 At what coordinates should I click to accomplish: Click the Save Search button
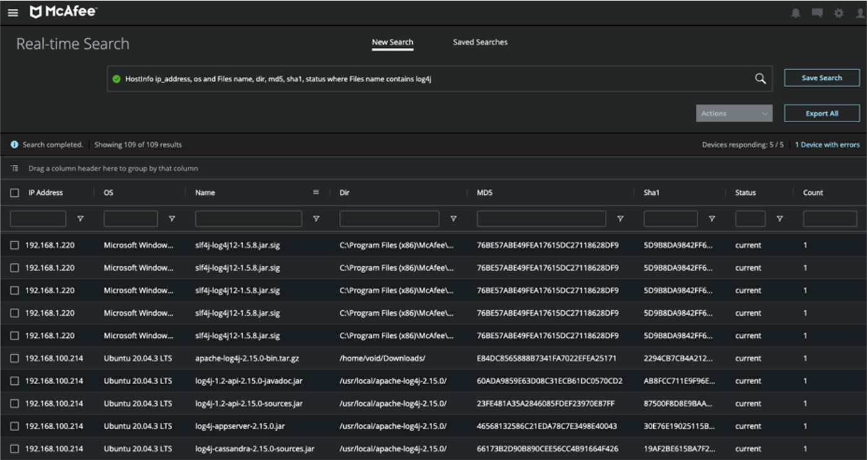[822, 78]
